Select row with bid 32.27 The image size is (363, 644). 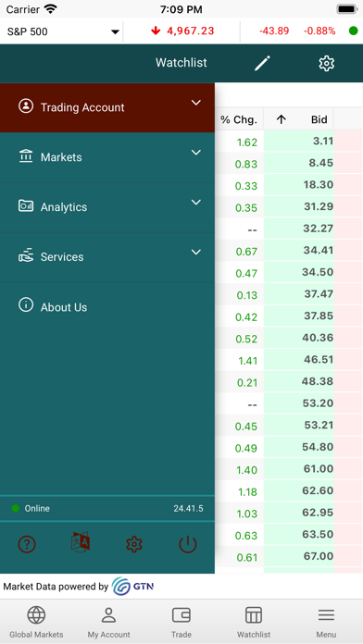[x=289, y=229]
